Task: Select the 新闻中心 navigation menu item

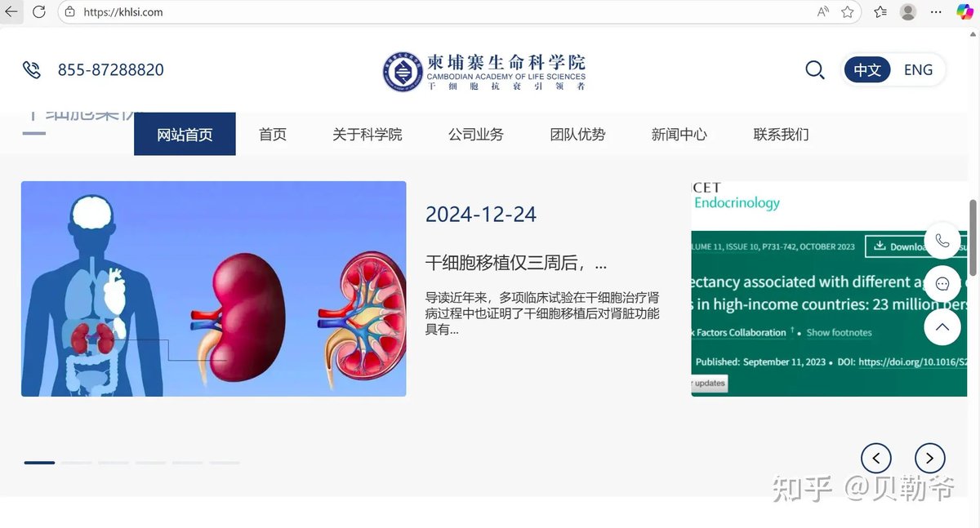Action: [679, 134]
